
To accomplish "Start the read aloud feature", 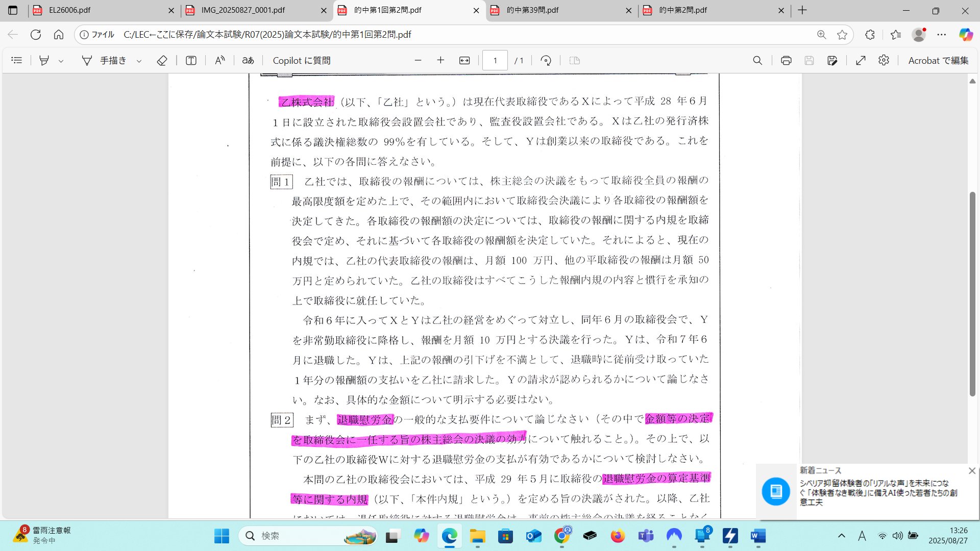I will click(219, 60).
